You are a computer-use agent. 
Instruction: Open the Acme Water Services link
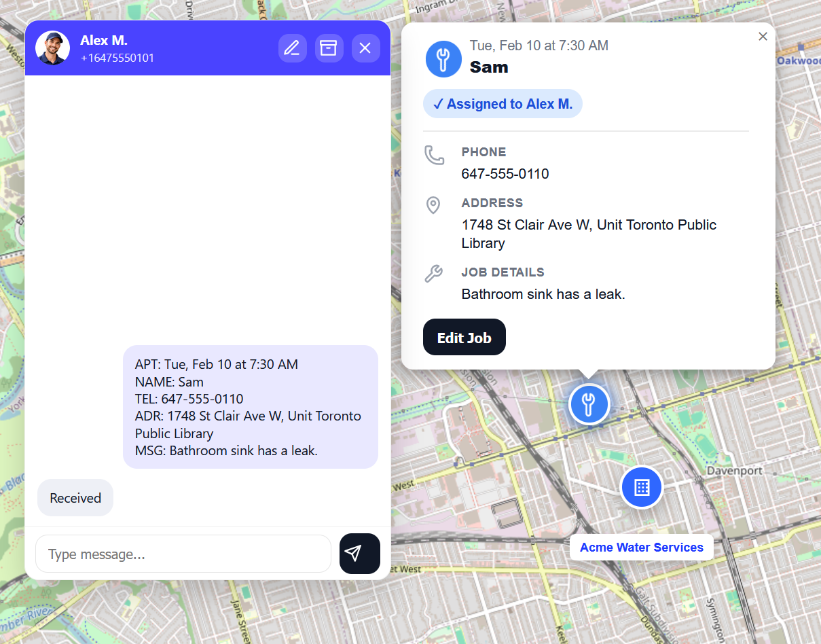click(641, 547)
